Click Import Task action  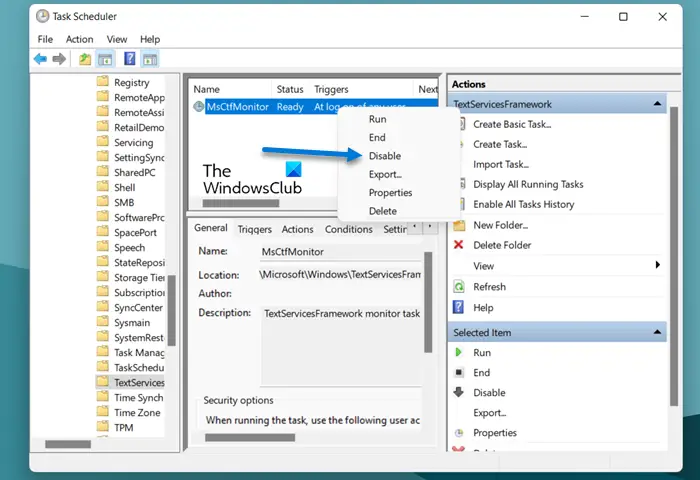coord(501,164)
